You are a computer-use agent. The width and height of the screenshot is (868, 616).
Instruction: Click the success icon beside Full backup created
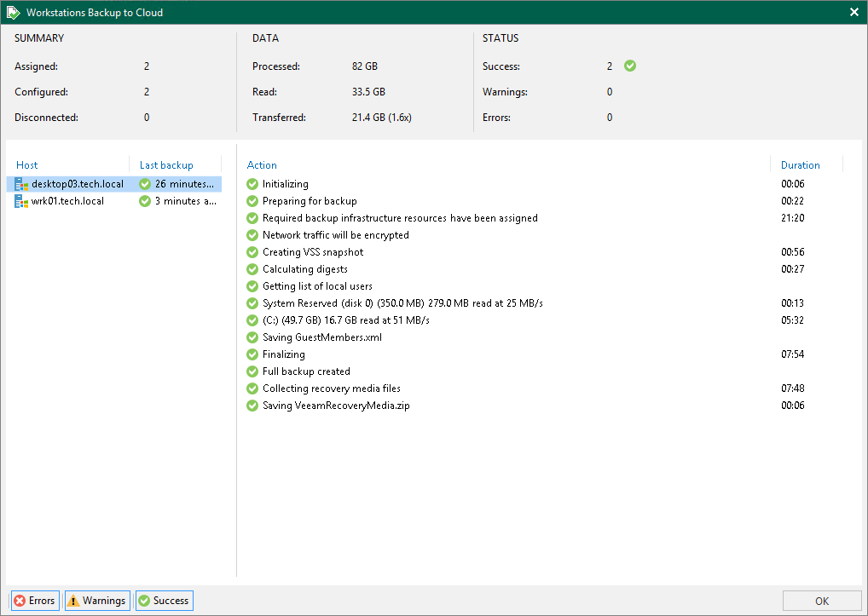point(252,371)
